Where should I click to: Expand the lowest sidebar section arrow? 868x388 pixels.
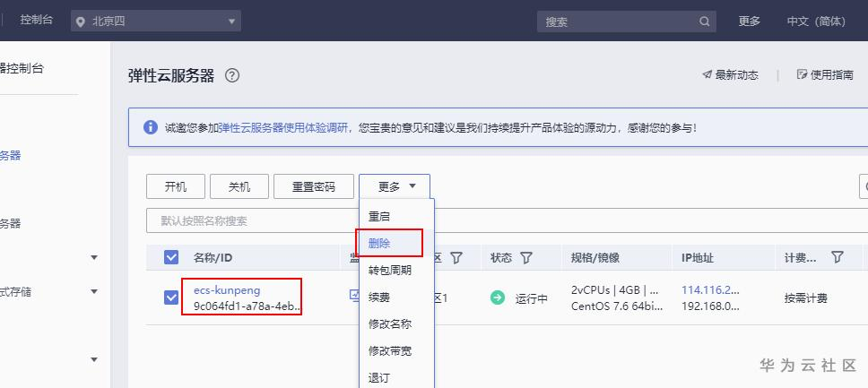pos(93,359)
